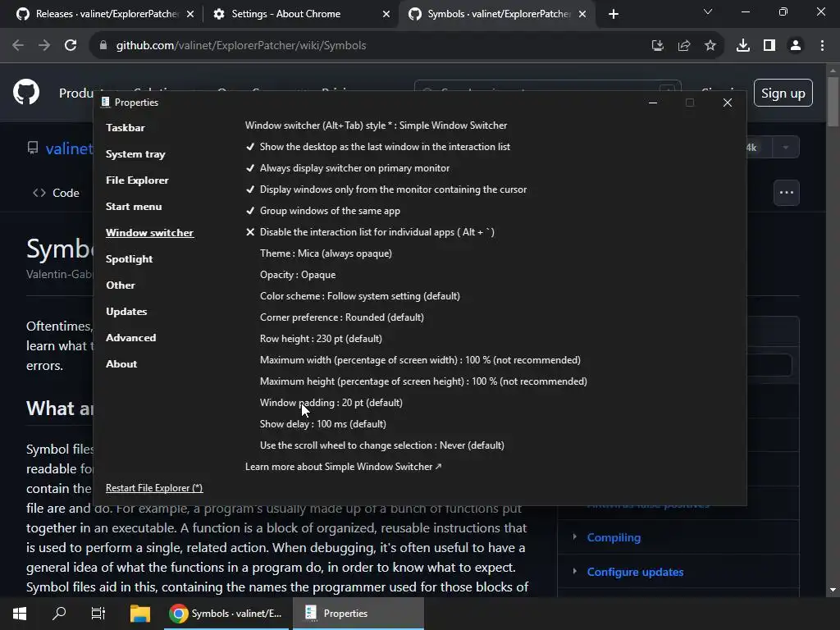Open Chrome downloads icon
The image size is (840, 630).
pyautogui.click(x=743, y=46)
